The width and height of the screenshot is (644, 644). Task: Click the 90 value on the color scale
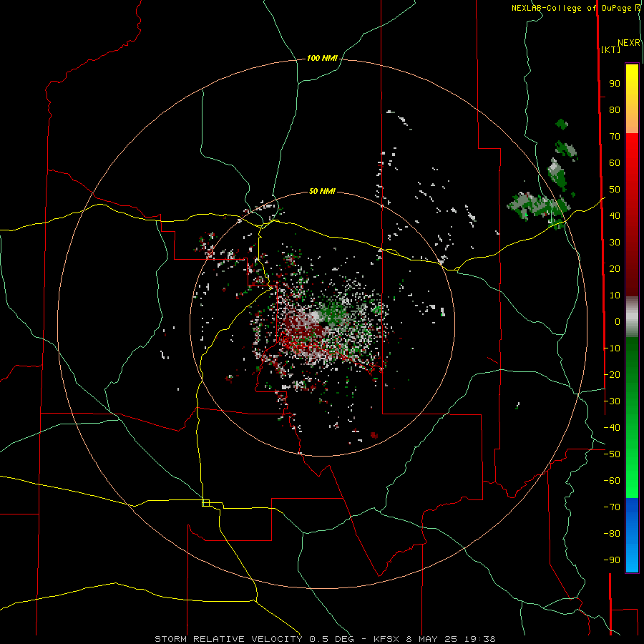pyautogui.click(x=615, y=84)
